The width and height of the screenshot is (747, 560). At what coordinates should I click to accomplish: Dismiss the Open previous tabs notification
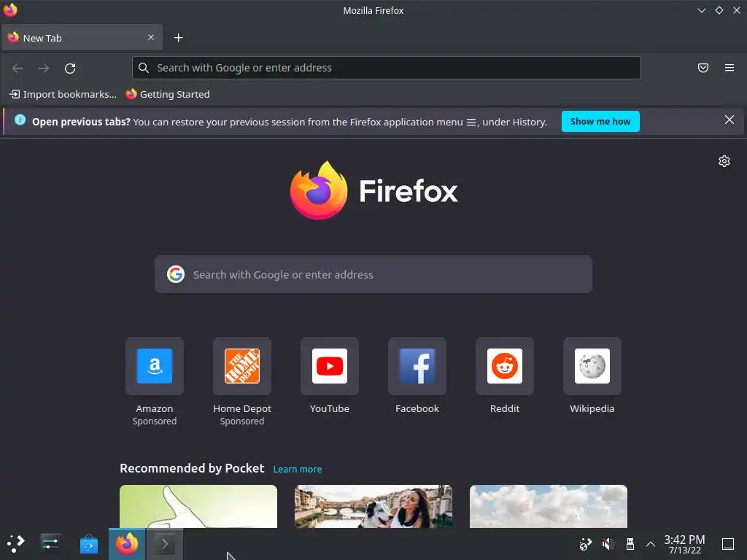point(729,120)
